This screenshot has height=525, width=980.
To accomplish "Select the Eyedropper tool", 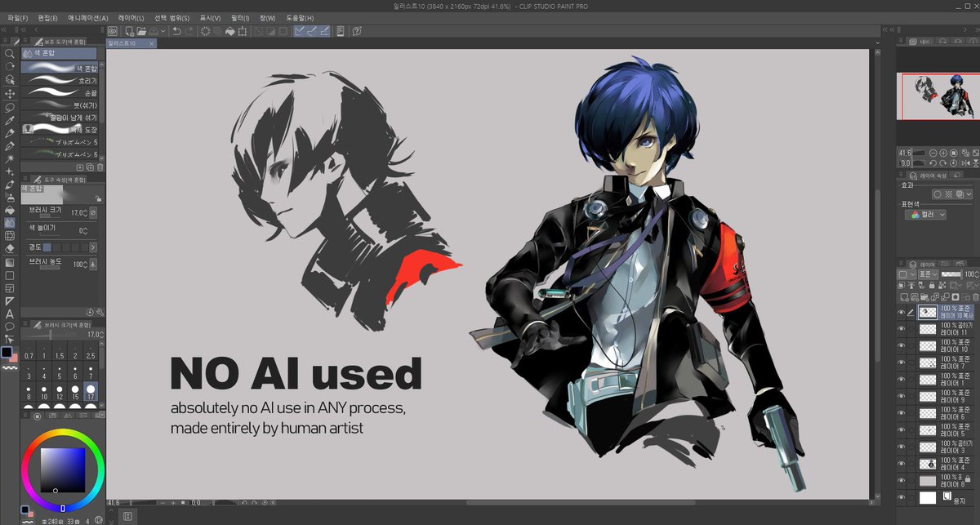I will [x=10, y=119].
